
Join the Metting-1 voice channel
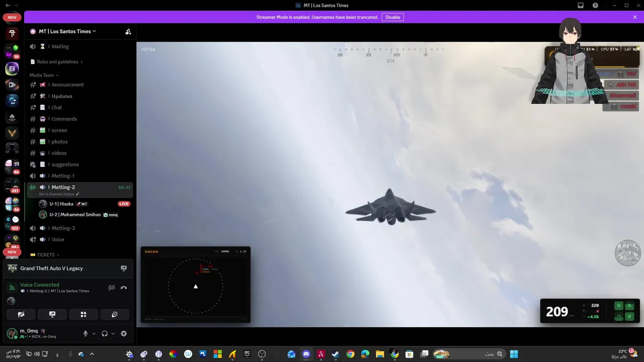pyautogui.click(x=80, y=176)
